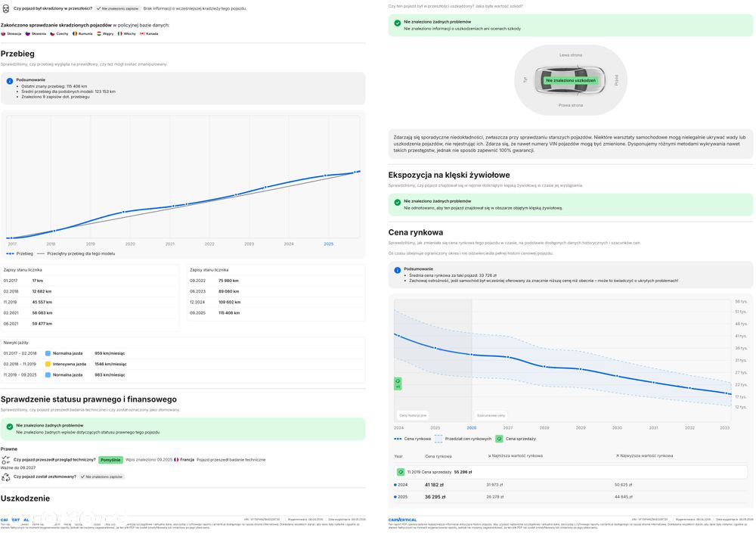
Task: Click the 'Ceny historyczne' label on the price chart
Action: (413, 415)
